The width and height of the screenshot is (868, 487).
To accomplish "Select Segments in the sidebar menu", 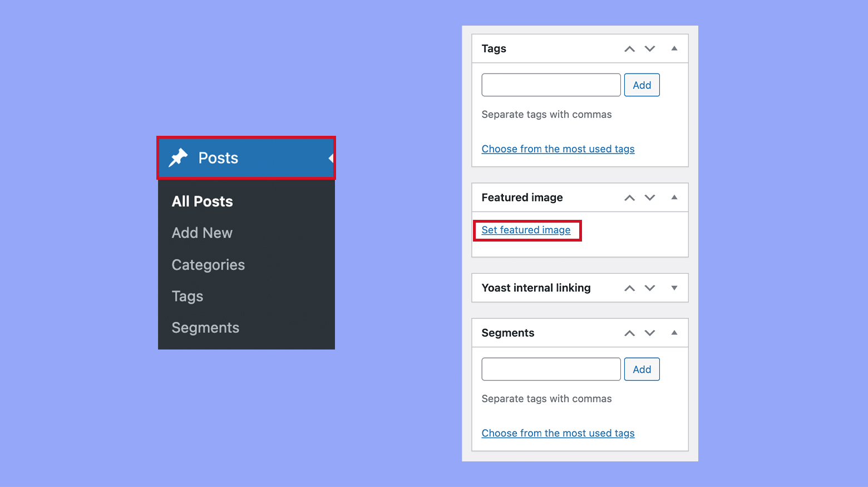I will 205,327.
